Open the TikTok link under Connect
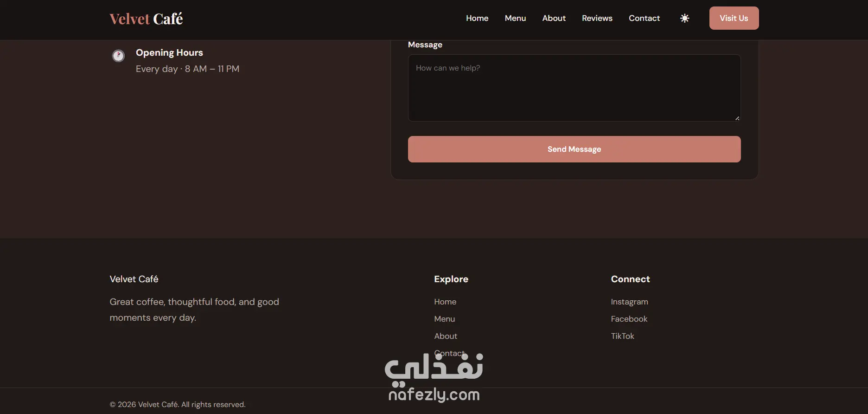This screenshot has height=414, width=868. pyautogui.click(x=622, y=336)
